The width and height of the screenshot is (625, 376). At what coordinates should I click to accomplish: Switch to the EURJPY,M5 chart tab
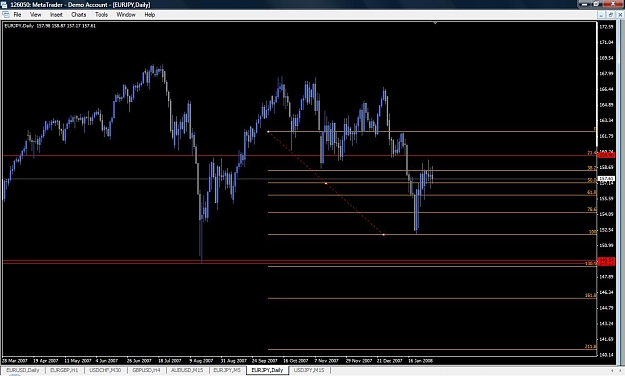click(227, 370)
